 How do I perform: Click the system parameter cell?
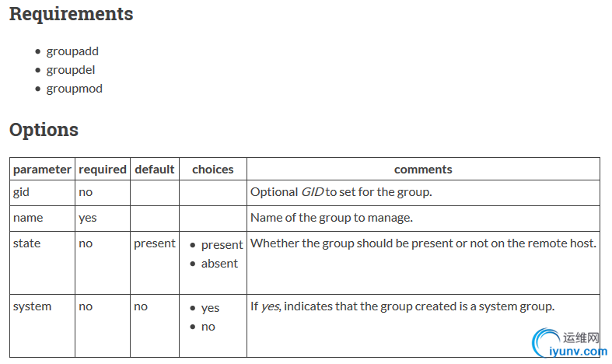tap(42, 326)
